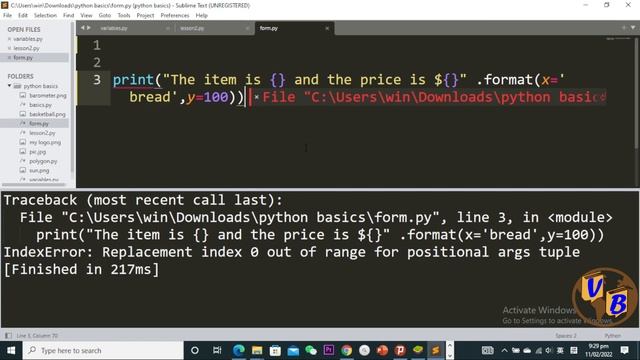
Task: Open lesson2.py in the folder tree
Action: point(42,133)
